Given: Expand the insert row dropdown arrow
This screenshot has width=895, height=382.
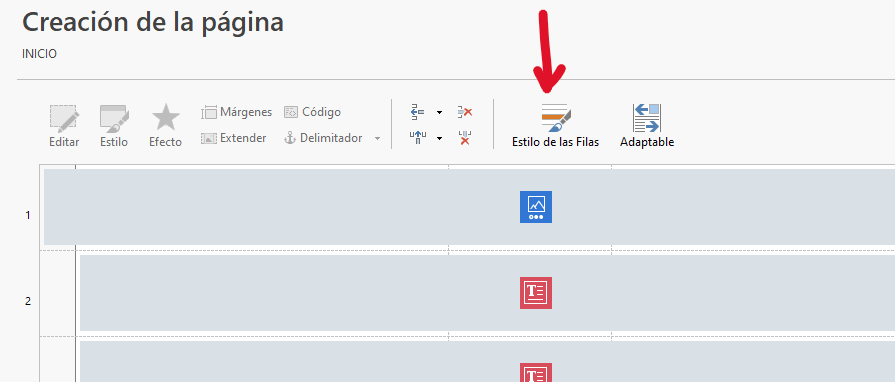Looking at the screenshot, I should [439, 112].
